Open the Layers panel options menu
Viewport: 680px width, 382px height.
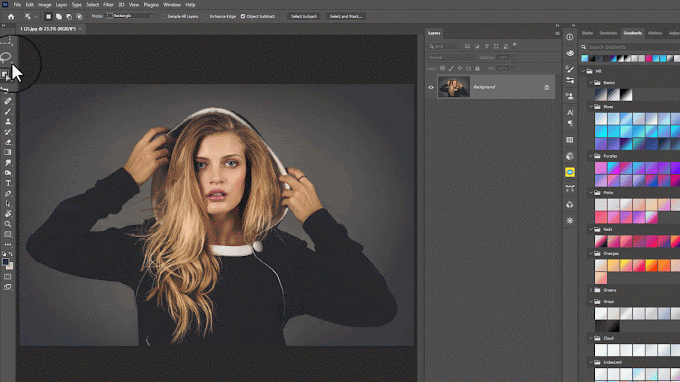pyautogui.click(x=557, y=33)
